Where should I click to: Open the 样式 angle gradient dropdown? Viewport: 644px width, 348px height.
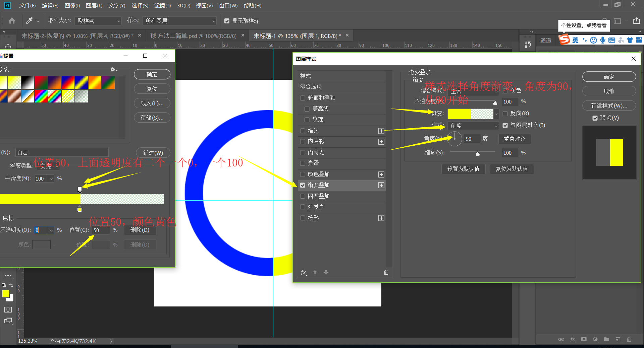473,126
